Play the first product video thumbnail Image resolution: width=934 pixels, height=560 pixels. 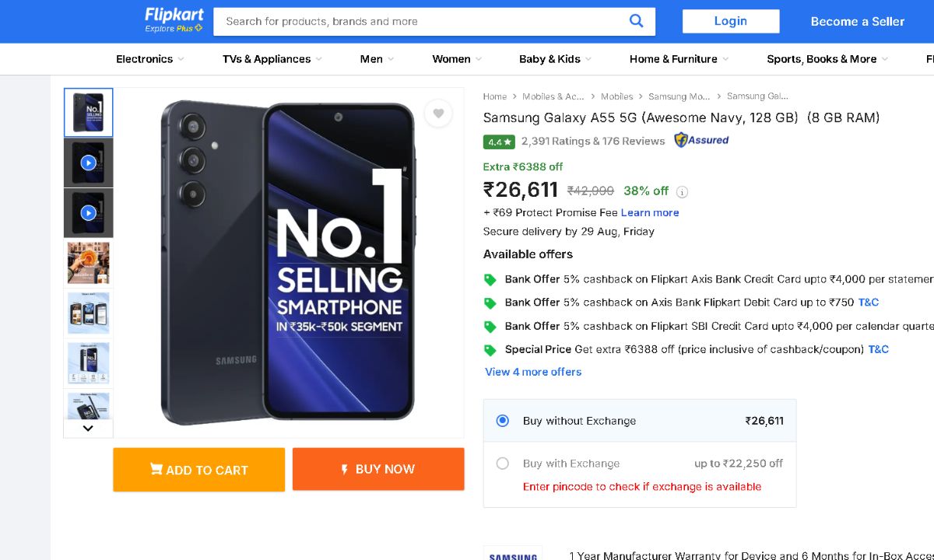tap(88, 163)
